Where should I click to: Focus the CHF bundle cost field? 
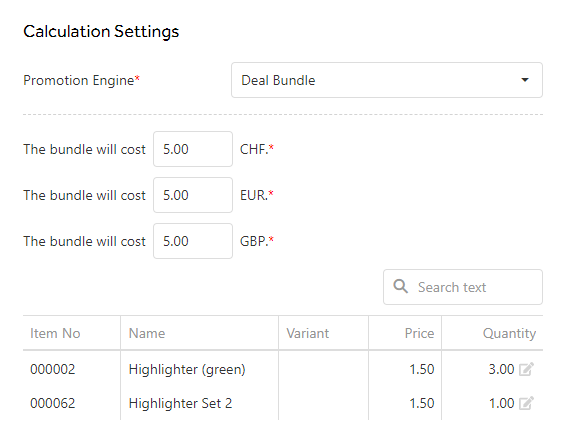coord(193,149)
